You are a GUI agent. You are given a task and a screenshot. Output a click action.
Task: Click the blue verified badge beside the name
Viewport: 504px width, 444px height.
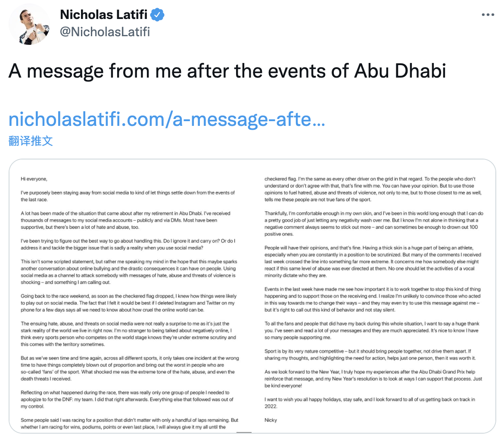tap(157, 15)
